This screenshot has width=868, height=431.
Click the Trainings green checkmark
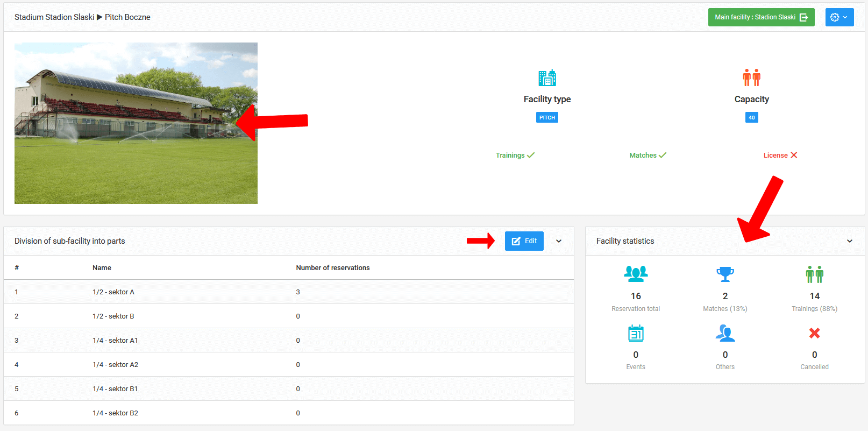[531, 155]
